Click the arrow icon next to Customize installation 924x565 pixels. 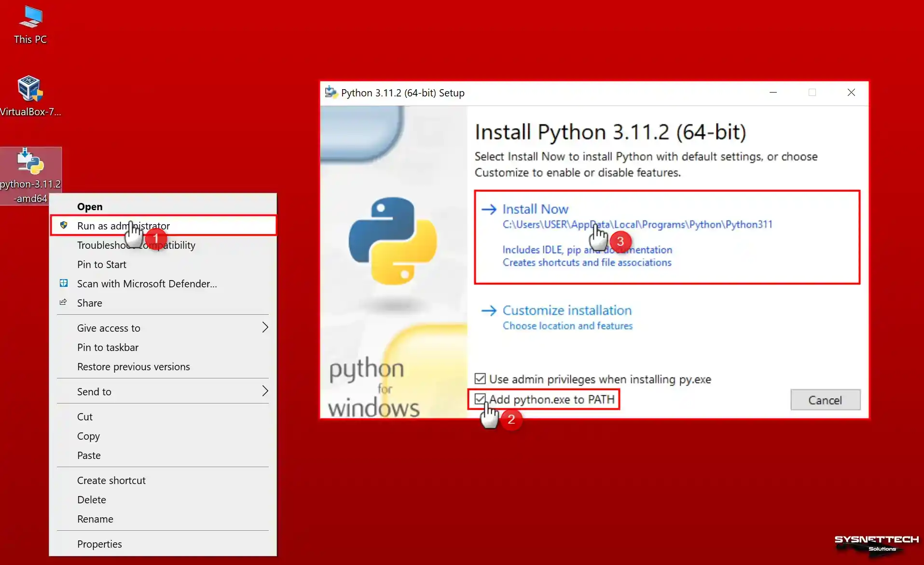click(489, 310)
